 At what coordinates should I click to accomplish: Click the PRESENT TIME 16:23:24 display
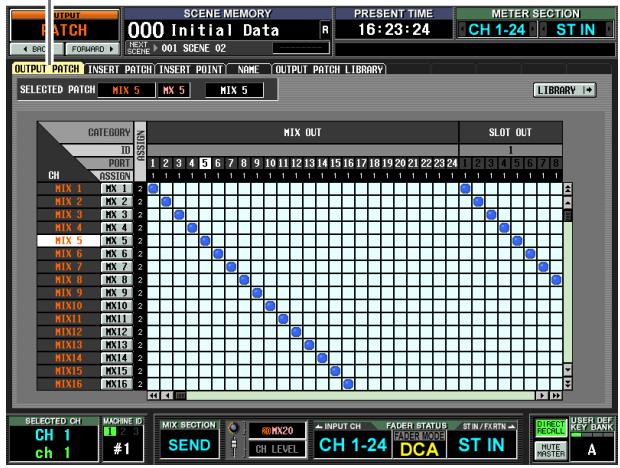(394, 30)
